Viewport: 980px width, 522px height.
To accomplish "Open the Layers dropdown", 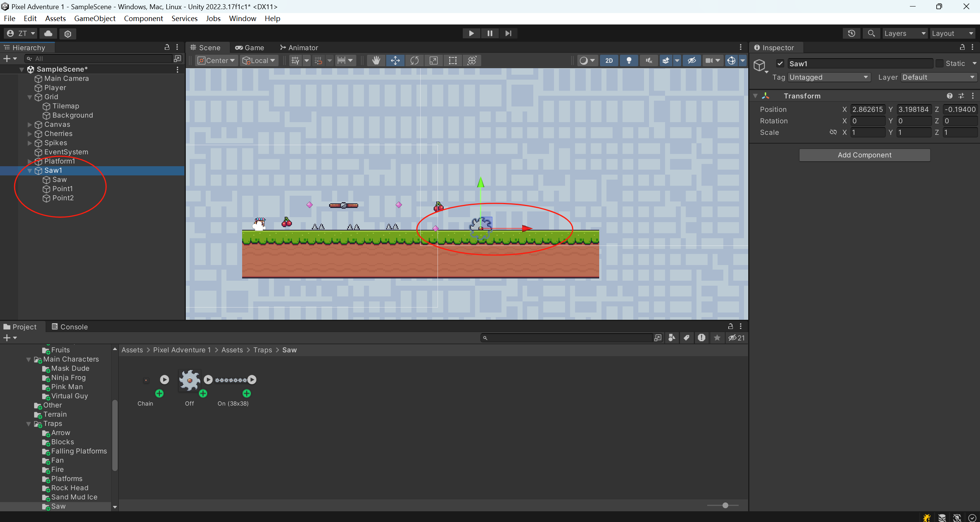I will (904, 33).
